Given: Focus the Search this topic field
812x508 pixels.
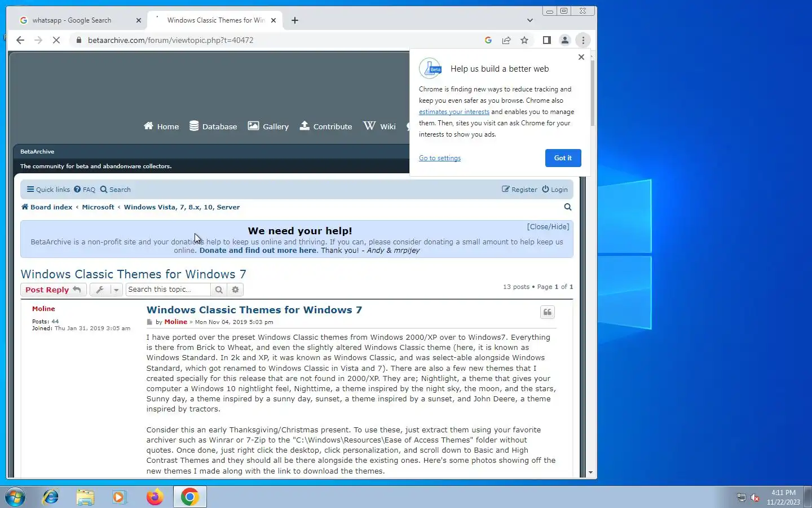Looking at the screenshot, I should (x=168, y=290).
